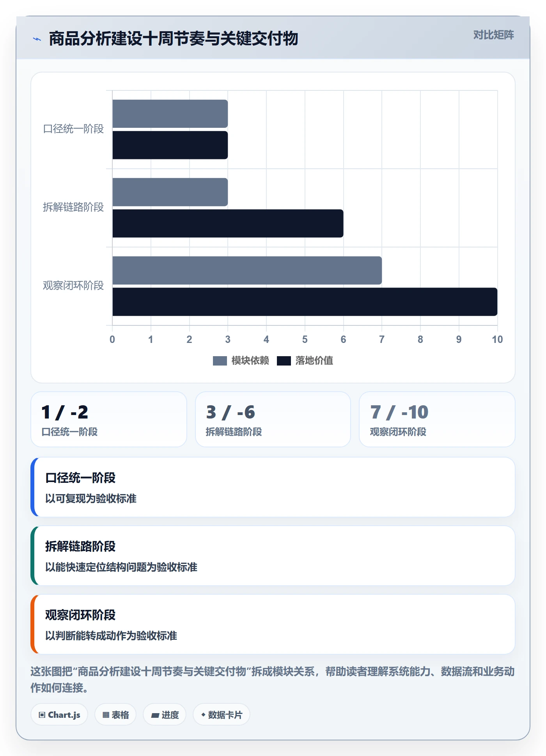
Task: Select the 1 / -2 口径统一阶段 data card
Action: point(109,419)
